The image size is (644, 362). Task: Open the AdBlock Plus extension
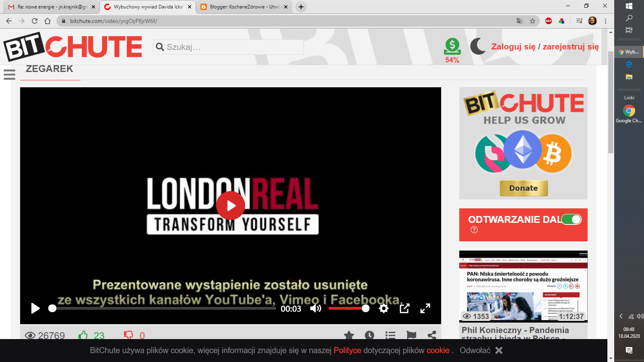(x=549, y=21)
